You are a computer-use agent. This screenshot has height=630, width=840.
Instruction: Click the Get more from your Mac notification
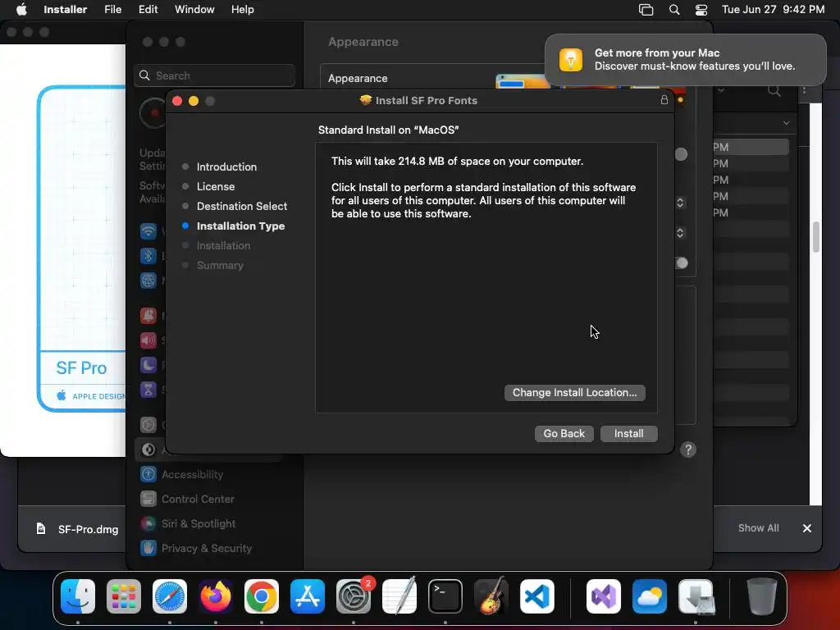coord(685,59)
